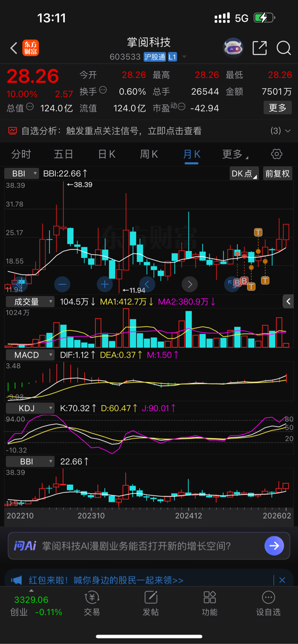Viewport: 298px width, 644px height.
Task: Open the AI robot assistant avatar
Action: 233,48
